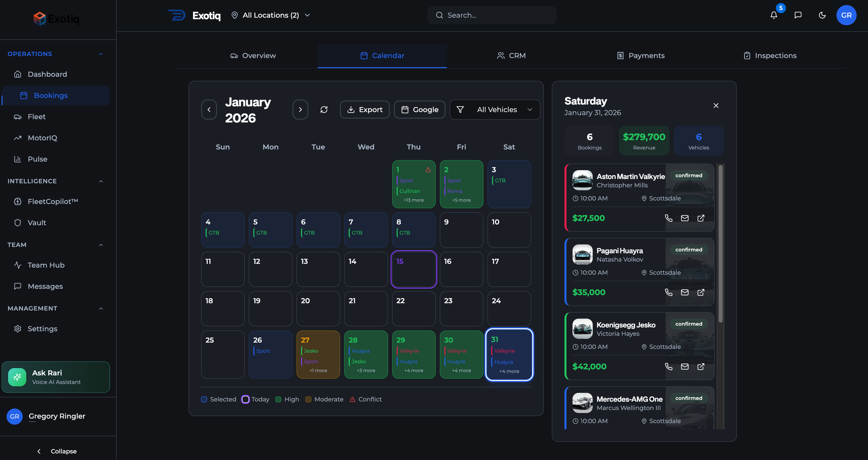The height and width of the screenshot is (460, 868).
Task: Click the conflict warning icon on January 1
Action: click(x=428, y=170)
